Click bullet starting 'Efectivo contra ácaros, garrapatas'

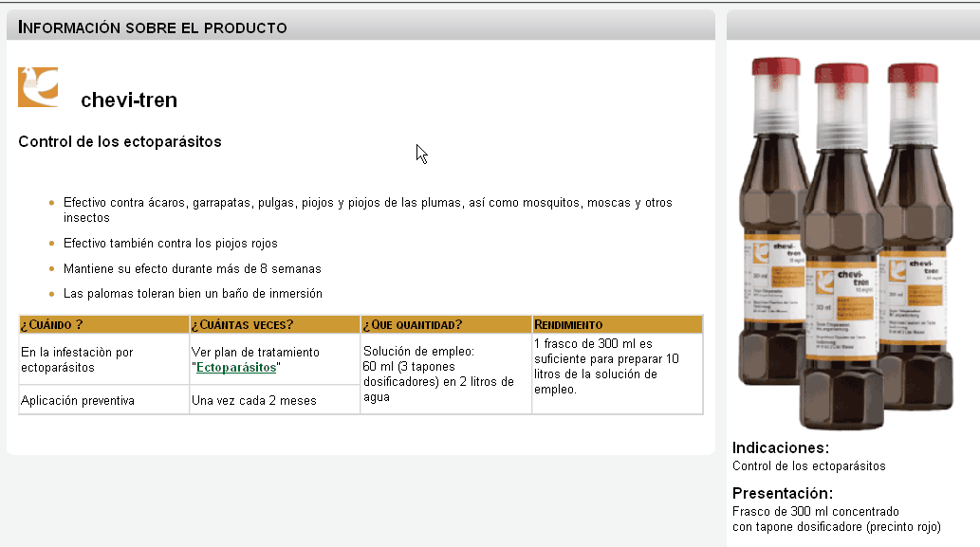pos(367,210)
